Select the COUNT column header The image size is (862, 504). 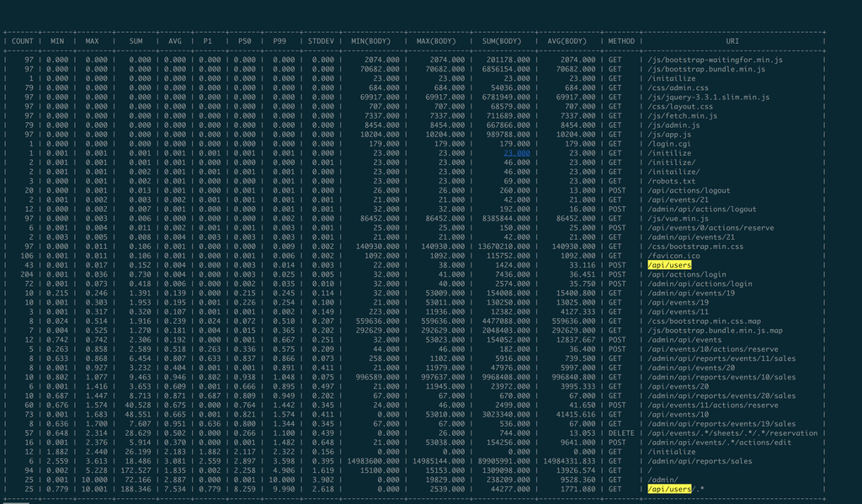click(x=23, y=41)
